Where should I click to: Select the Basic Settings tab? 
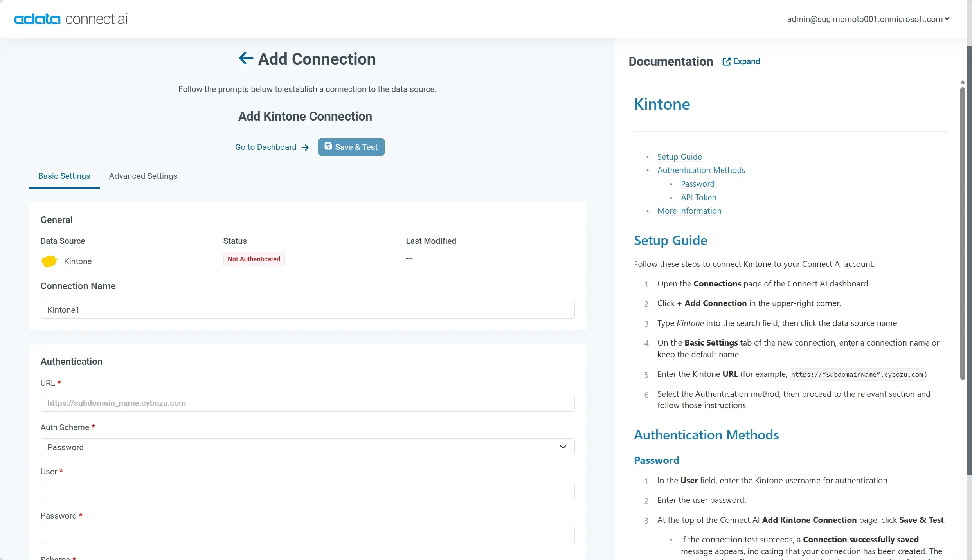(x=64, y=176)
